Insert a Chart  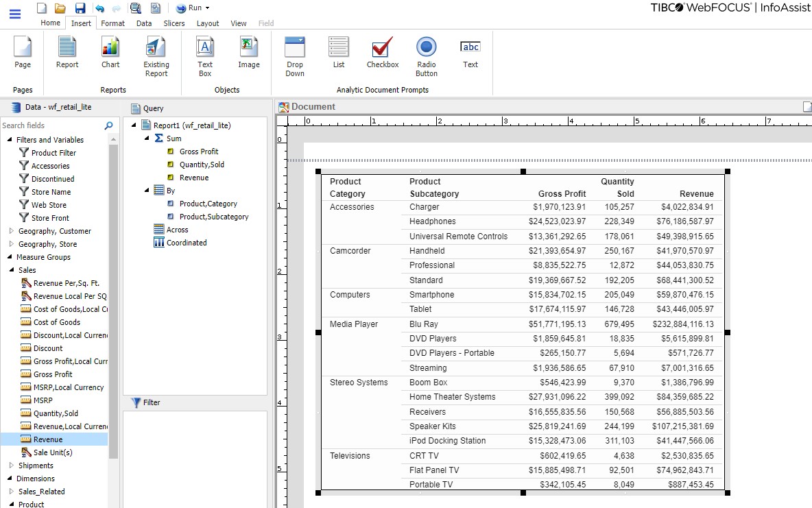(x=110, y=51)
